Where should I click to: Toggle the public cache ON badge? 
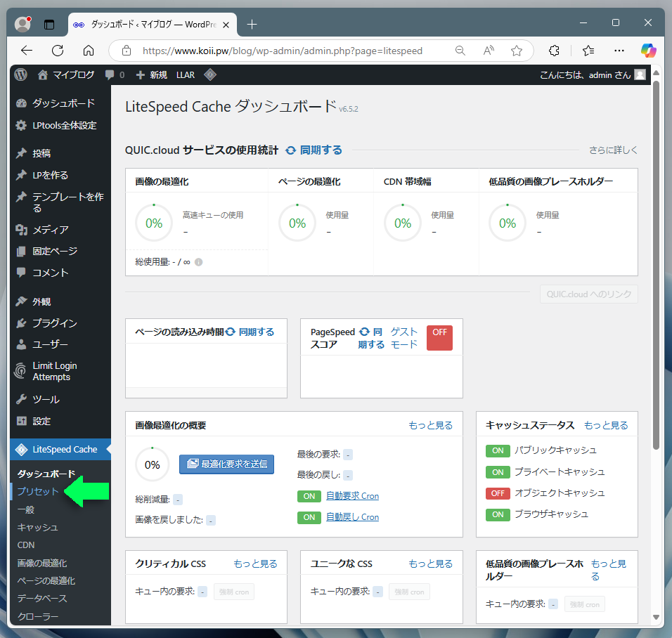(498, 451)
